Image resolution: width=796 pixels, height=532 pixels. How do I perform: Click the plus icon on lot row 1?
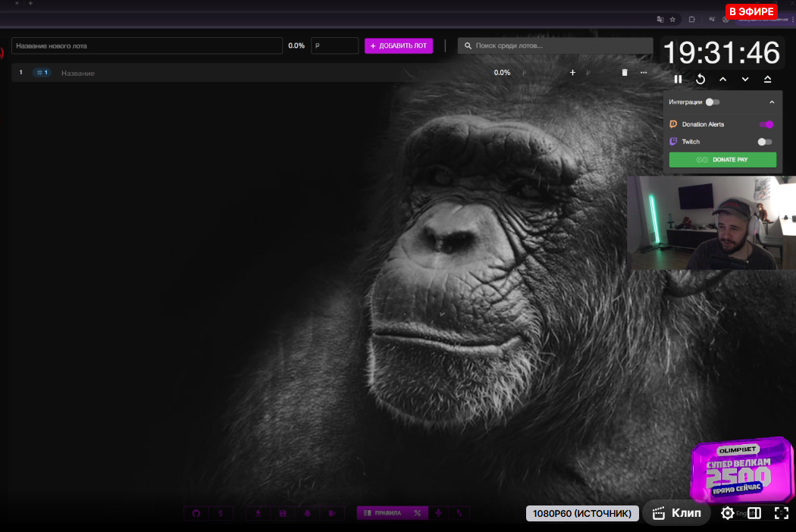[x=572, y=73]
